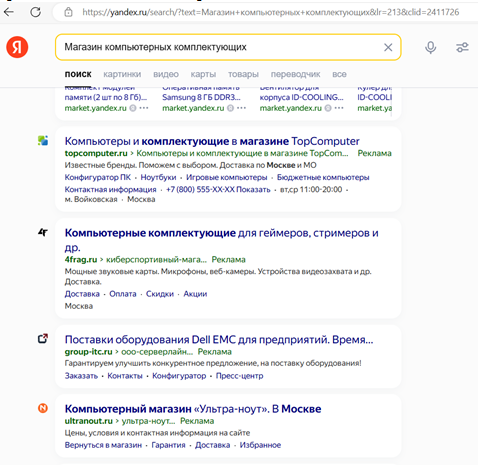The image size is (478, 465).
Task: Open памяти (2 шт по 8 Гб) product link
Action: point(106,97)
